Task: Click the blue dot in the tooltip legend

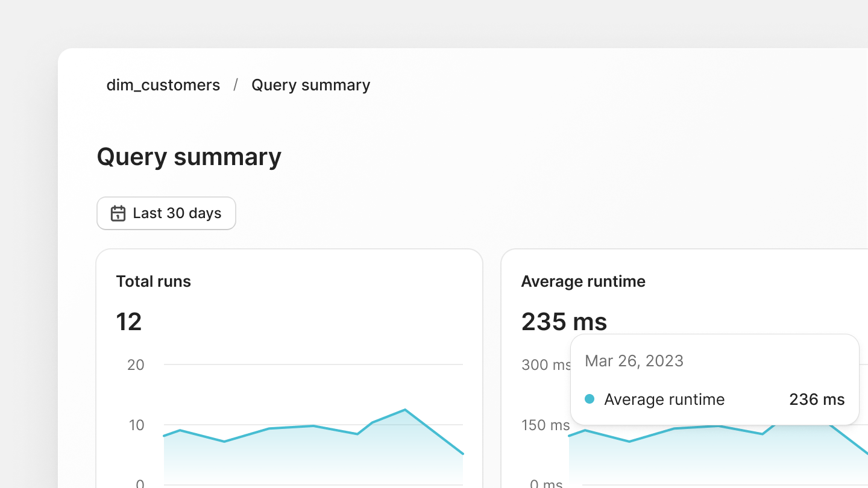Action: click(x=590, y=399)
